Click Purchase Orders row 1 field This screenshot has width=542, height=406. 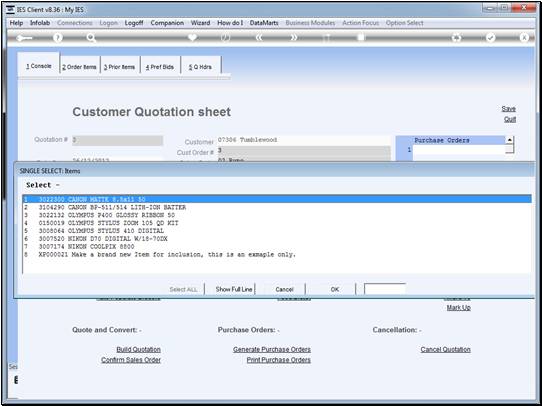[x=459, y=150]
